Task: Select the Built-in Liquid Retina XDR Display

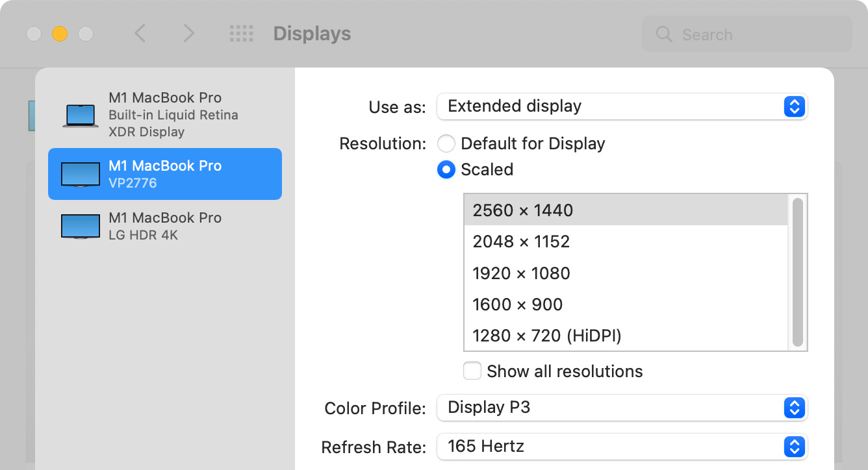Action: coord(165,115)
